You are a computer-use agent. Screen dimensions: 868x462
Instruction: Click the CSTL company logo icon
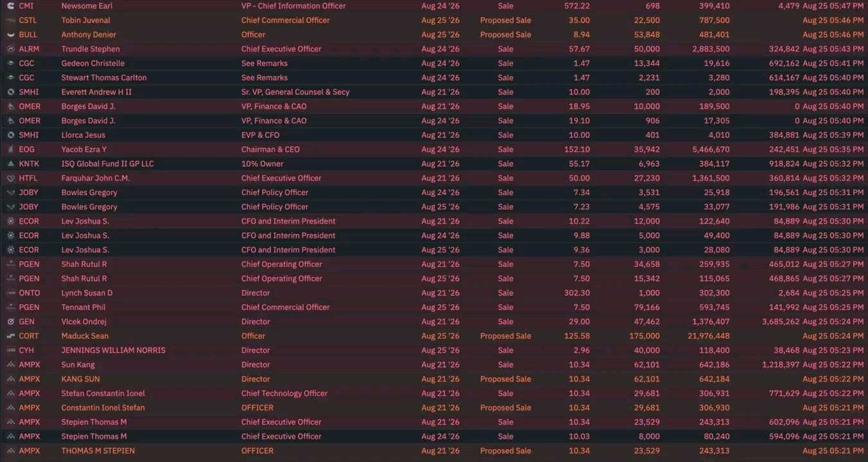click(10, 20)
